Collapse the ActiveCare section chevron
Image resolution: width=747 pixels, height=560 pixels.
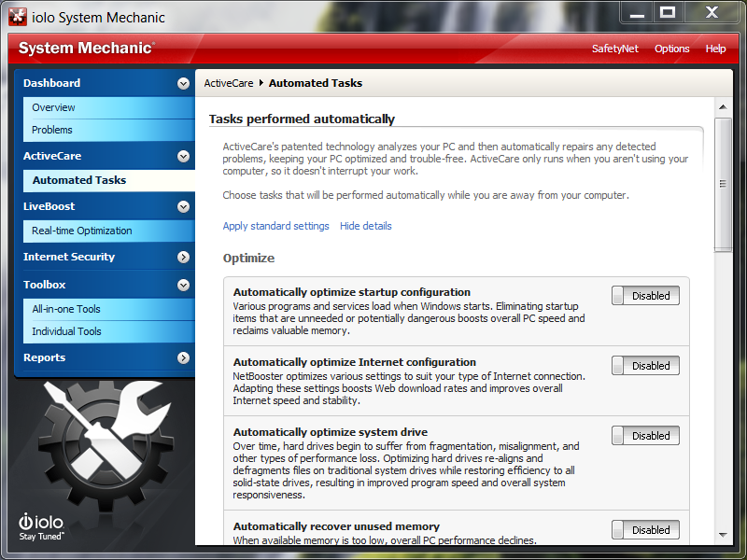(x=183, y=156)
